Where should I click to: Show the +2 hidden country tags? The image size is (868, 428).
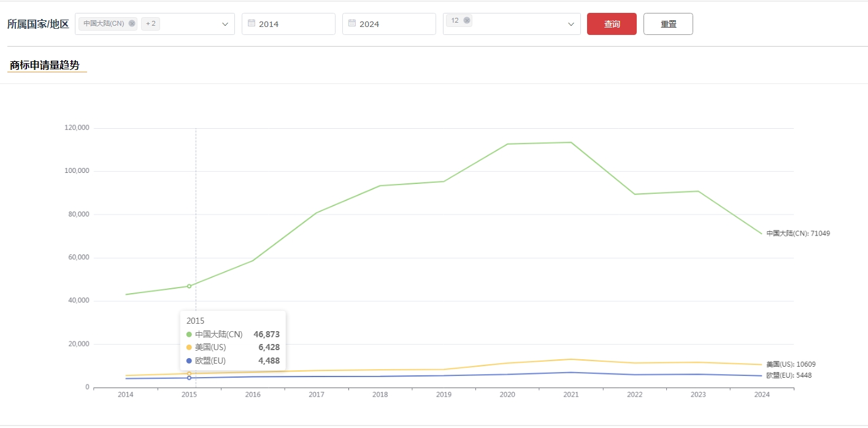point(150,23)
